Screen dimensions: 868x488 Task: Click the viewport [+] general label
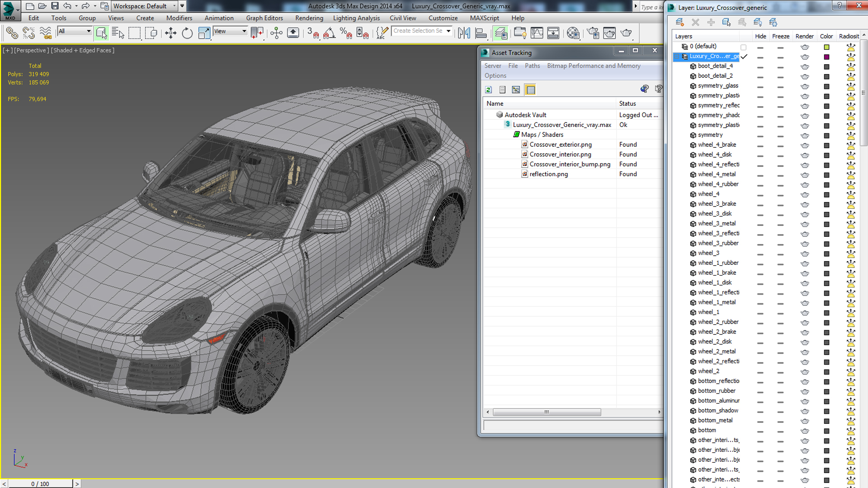tap(7, 50)
